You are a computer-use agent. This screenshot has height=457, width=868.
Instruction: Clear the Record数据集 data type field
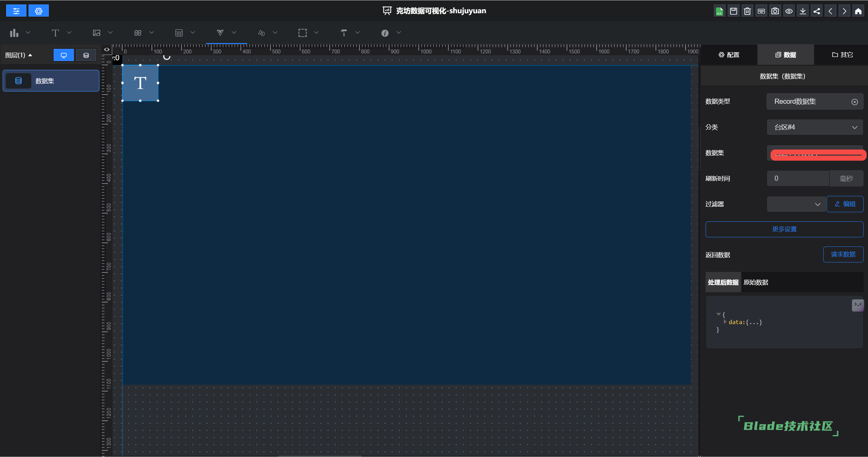pos(854,102)
